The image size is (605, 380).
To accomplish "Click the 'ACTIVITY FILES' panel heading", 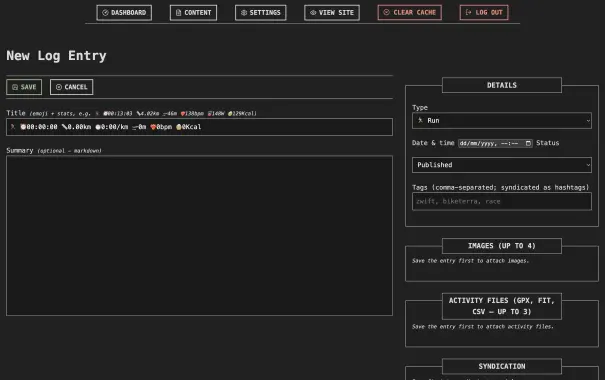I will coord(502,306).
